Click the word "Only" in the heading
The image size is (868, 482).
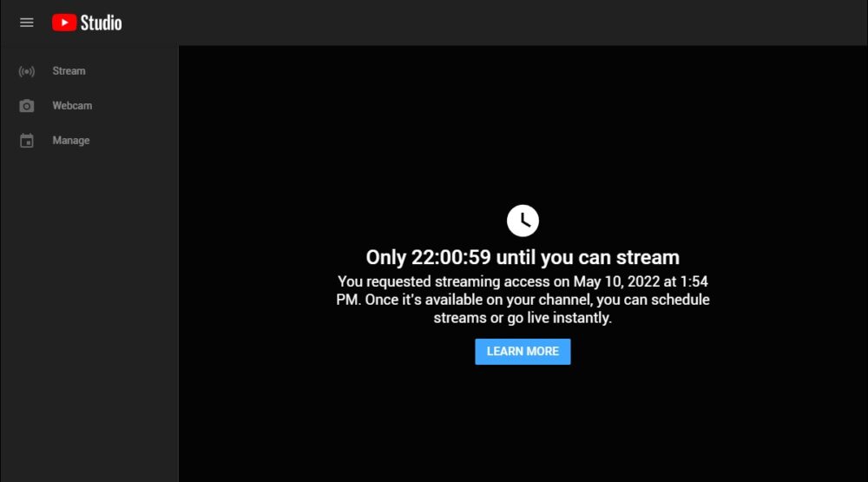coord(386,258)
